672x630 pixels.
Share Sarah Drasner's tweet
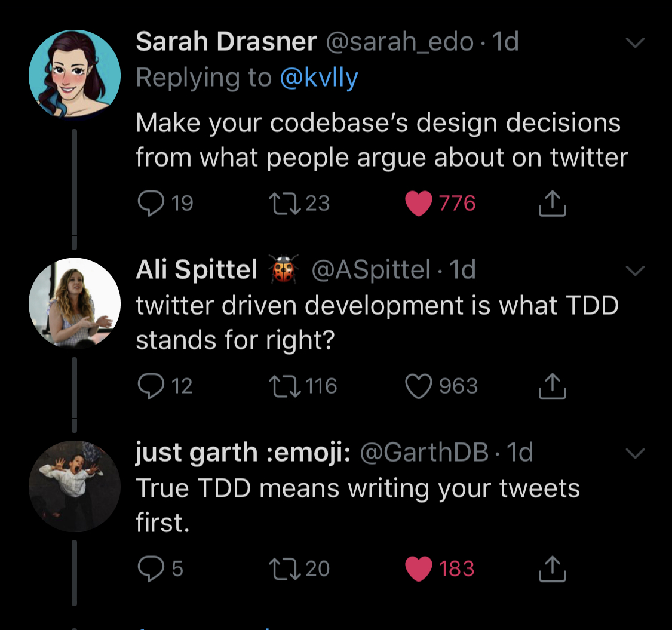pyautogui.click(x=553, y=203)
